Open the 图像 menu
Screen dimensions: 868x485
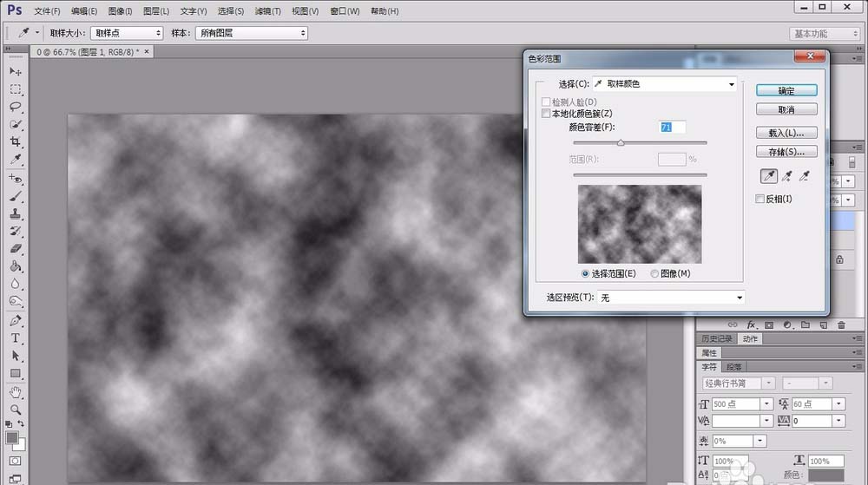coord(120,11)
